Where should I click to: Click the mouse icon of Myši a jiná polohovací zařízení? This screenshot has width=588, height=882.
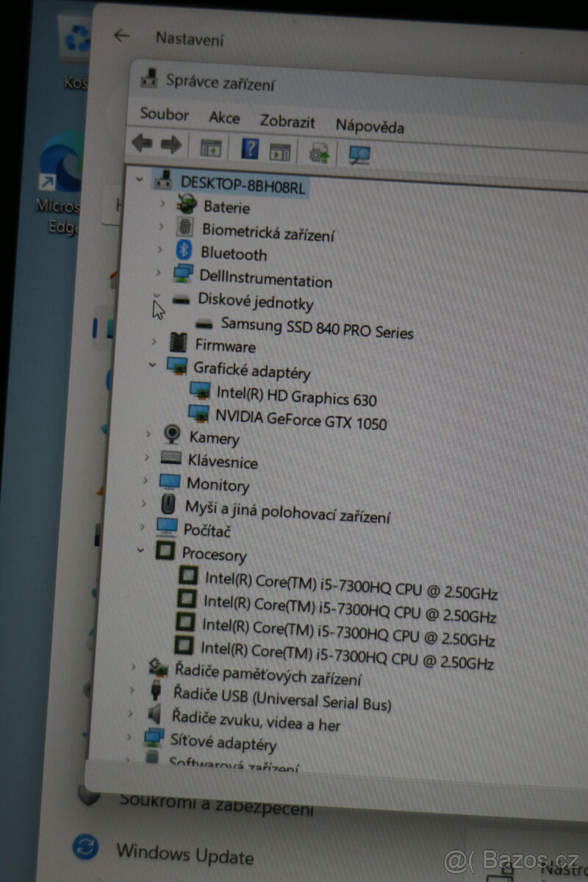coord(168,504)
